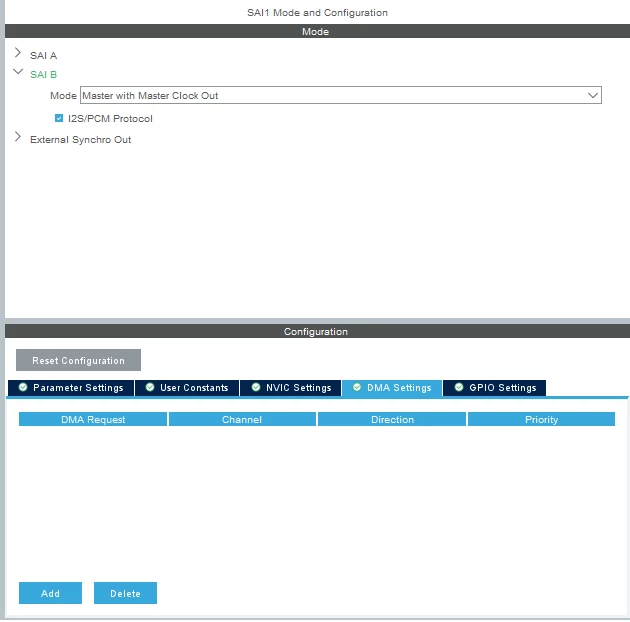The height and width of the screenshot is (622, 630).
Task: Click the DMA Request column header
Action: click(93, 419)
